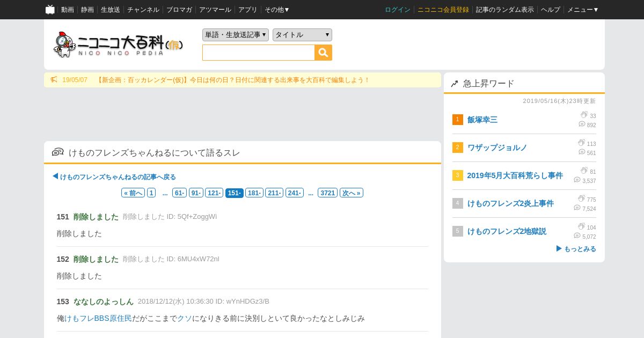644x338 pixels.
Task: Open アプリ in top navigation
Action: tap(248, 10)
